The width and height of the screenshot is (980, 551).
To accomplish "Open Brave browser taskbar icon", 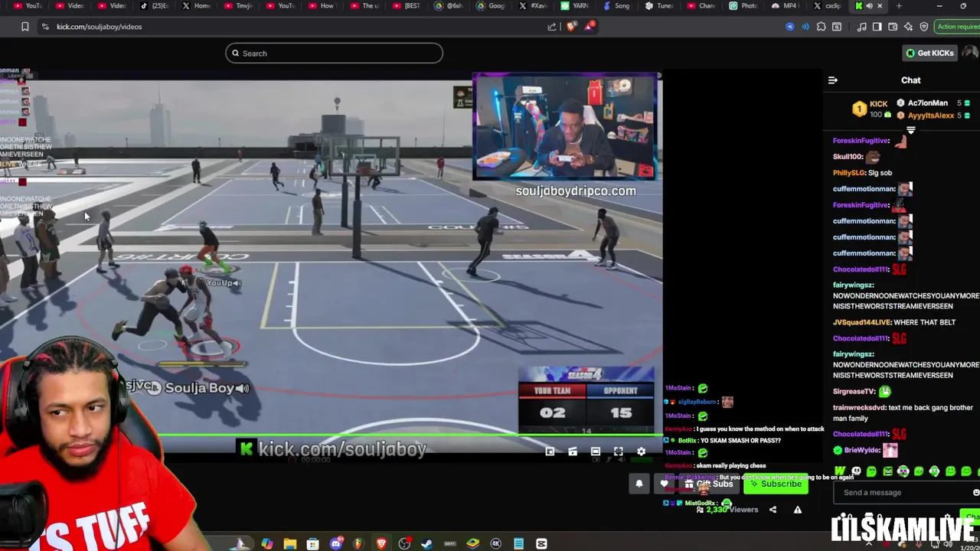I will tap(381, 544).
